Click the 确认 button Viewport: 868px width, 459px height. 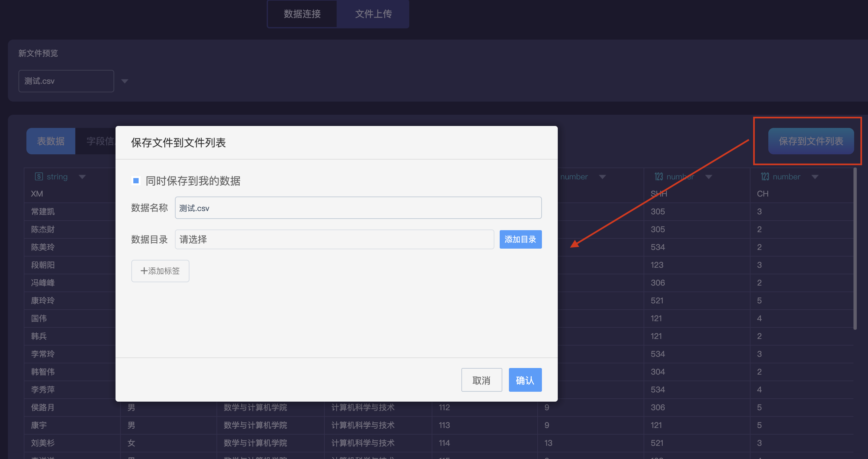tap(525, 380)
